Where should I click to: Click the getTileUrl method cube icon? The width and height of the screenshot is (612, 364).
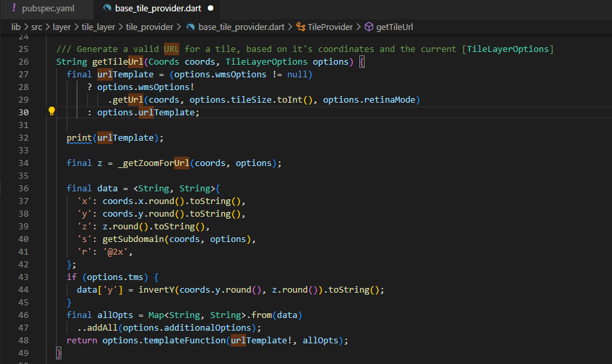click(x=369, y=27)
